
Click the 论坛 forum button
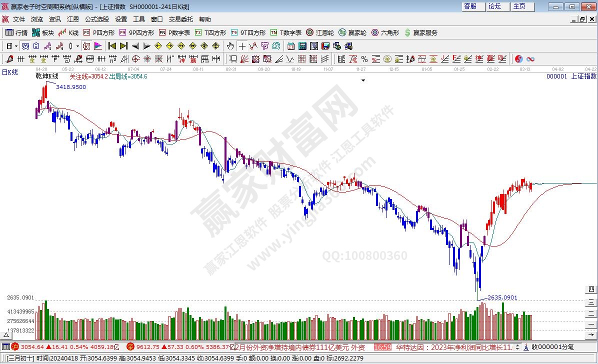pyautogui.click(x=494, y=6)
